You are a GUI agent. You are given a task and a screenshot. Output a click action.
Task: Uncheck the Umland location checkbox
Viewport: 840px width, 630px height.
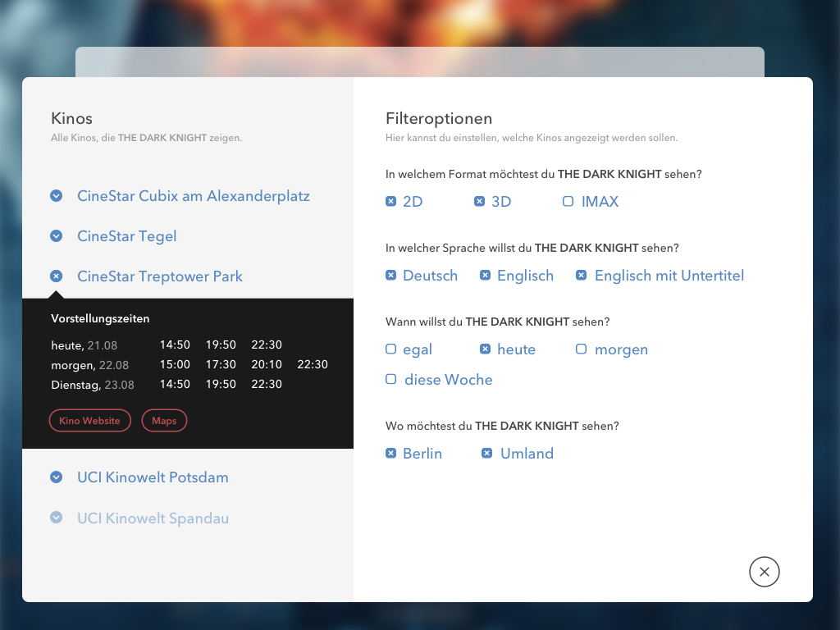coord(487,453)
